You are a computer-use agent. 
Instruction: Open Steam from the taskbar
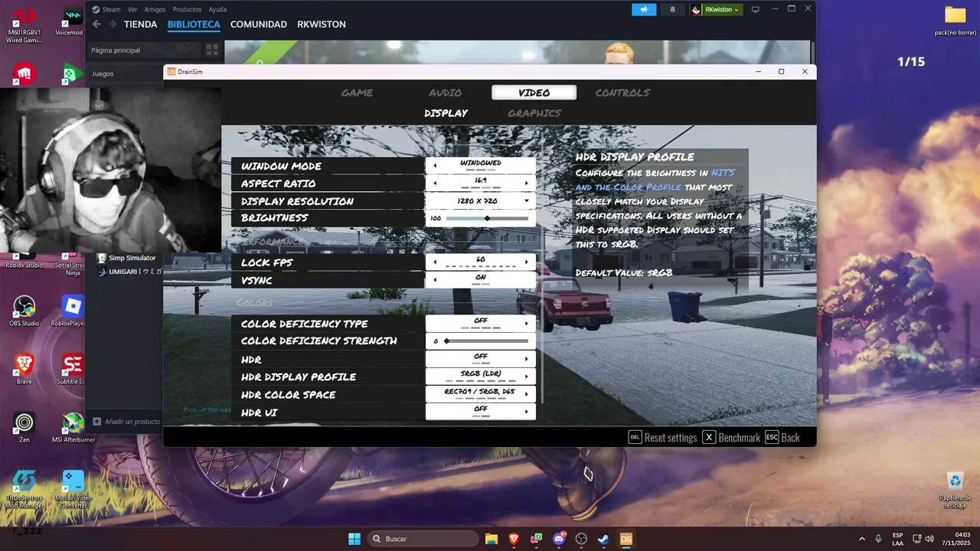[603, 539]
